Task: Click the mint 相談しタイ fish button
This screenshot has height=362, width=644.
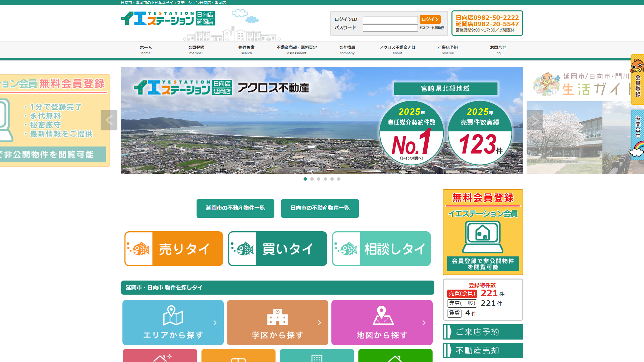Action: tap(381, 249)
